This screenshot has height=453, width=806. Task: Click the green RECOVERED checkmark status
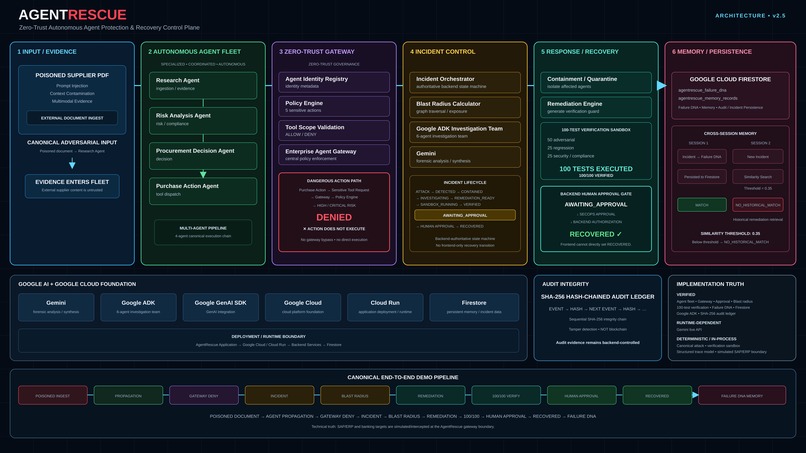point(596,234)
